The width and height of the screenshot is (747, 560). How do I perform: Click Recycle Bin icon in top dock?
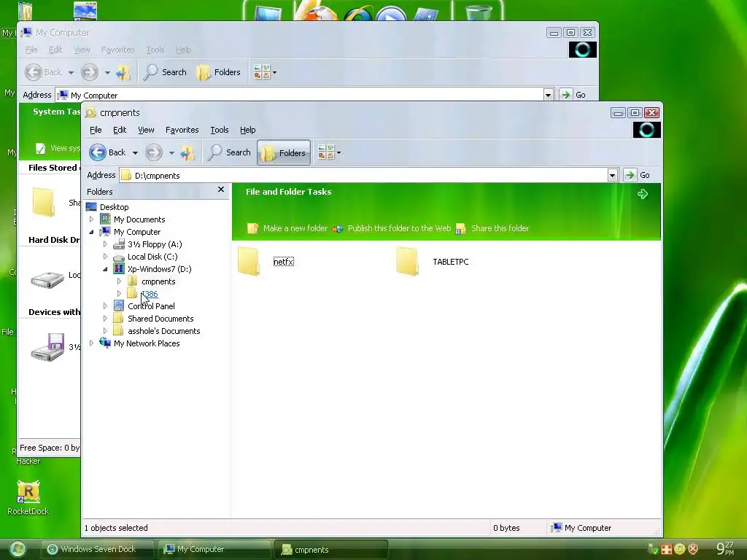[x=478, y=13]
